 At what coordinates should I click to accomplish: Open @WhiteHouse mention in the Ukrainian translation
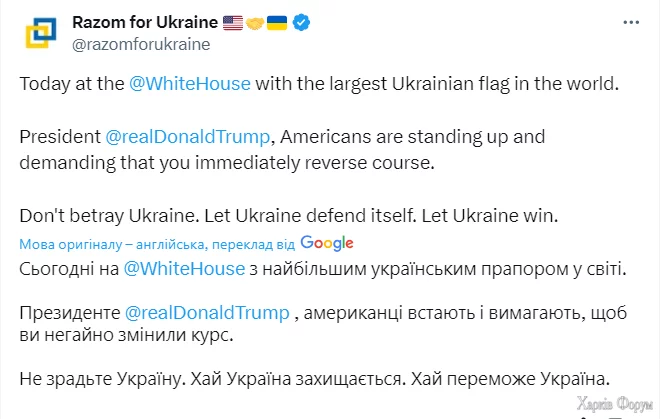184,268
